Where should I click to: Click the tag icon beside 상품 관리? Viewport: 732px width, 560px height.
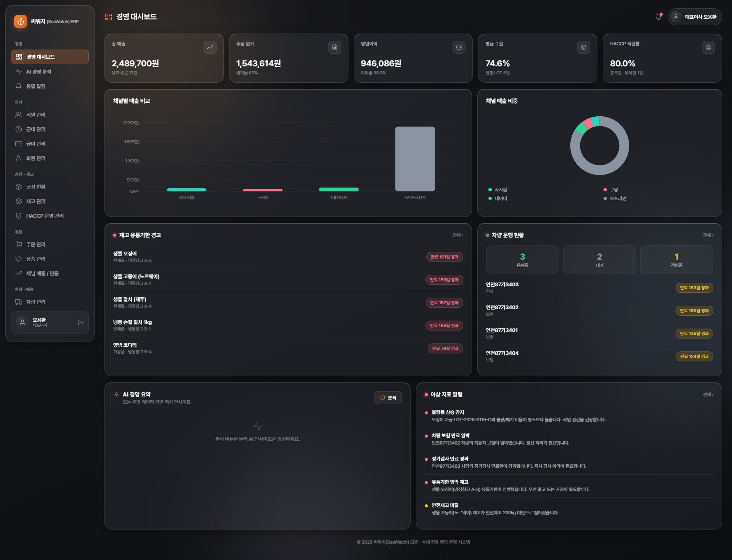point(18,259)
